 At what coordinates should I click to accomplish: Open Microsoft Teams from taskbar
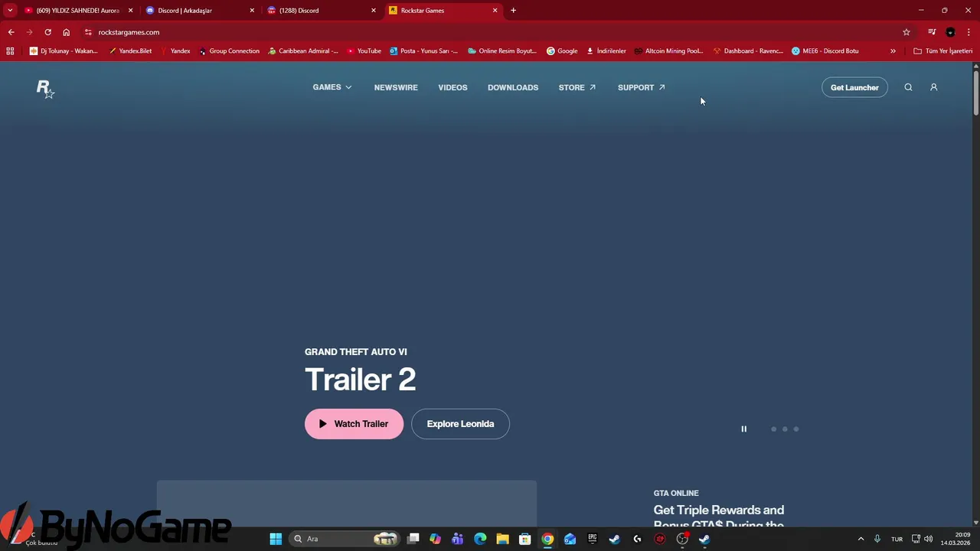[458, 539]
